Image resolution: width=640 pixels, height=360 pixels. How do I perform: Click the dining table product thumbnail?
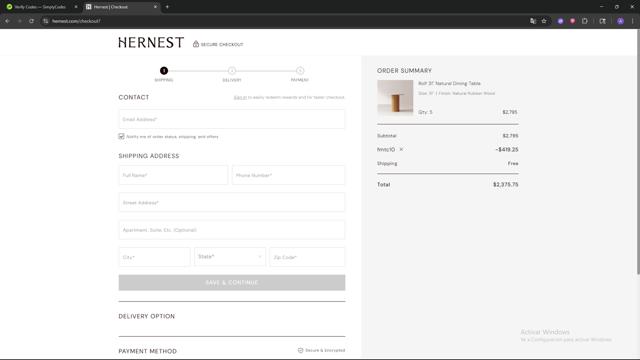[395, 98]
